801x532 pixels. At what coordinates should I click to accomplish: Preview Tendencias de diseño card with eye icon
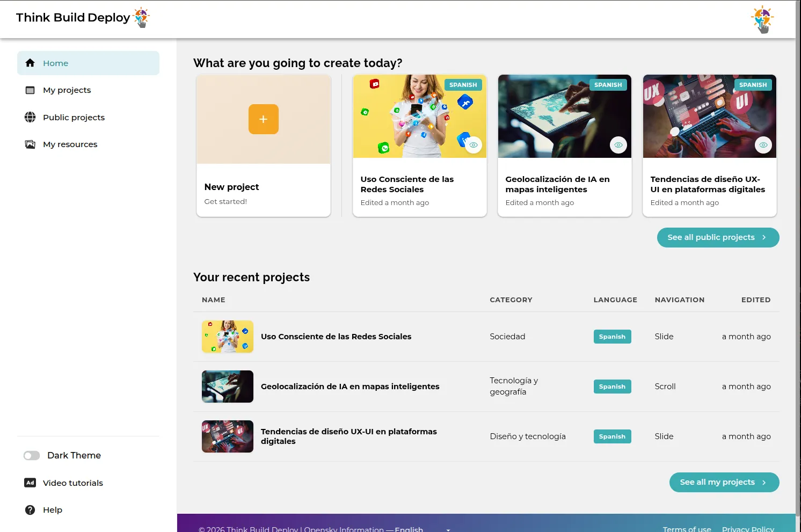pyautogui.click(x=763, y=145)
